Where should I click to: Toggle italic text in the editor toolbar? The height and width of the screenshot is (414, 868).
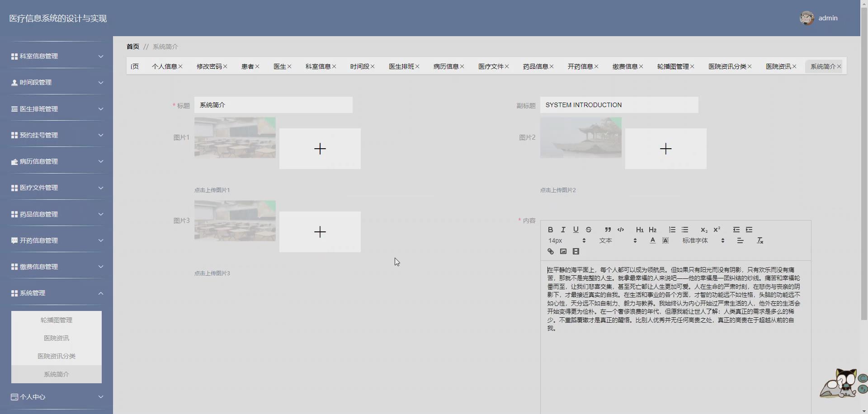(563, 230)
